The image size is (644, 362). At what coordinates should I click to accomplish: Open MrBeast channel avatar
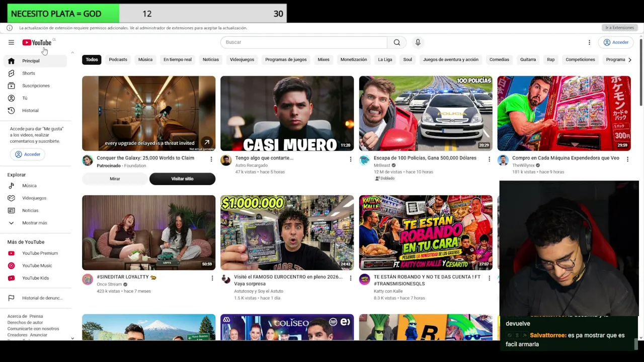coord(364,160)
